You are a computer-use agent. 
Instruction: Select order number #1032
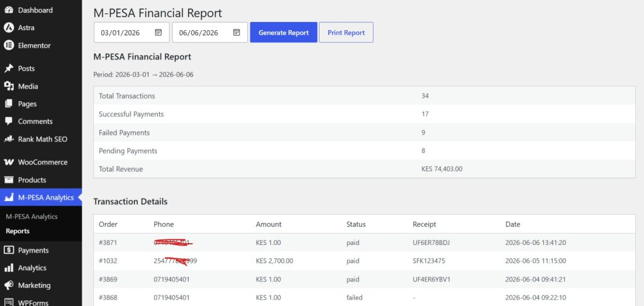coord(108,261)
